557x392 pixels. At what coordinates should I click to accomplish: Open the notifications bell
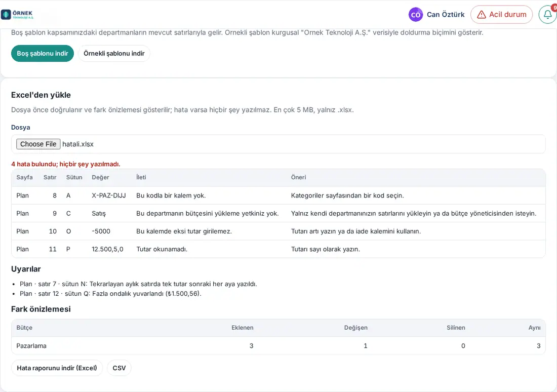click(547, 15)
